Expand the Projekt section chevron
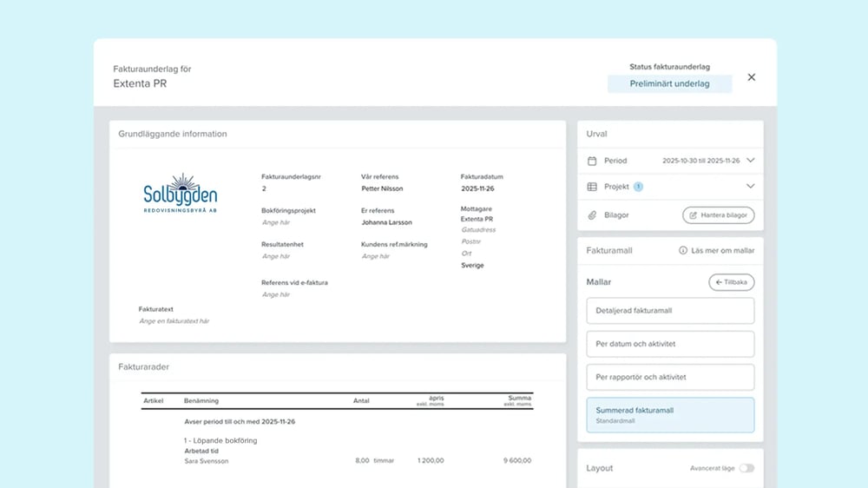Screen dimensions: 868x488 pyautogui.click(x=751, y=187)
